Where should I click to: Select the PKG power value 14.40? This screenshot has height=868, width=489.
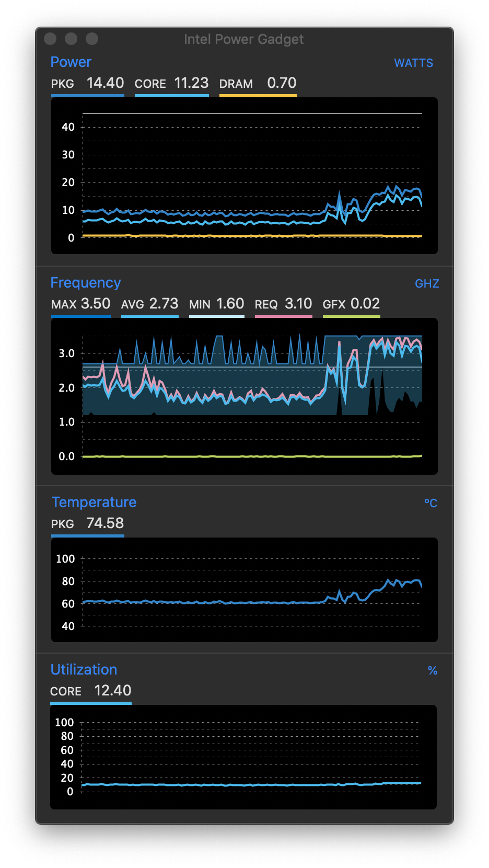[105, 83]
